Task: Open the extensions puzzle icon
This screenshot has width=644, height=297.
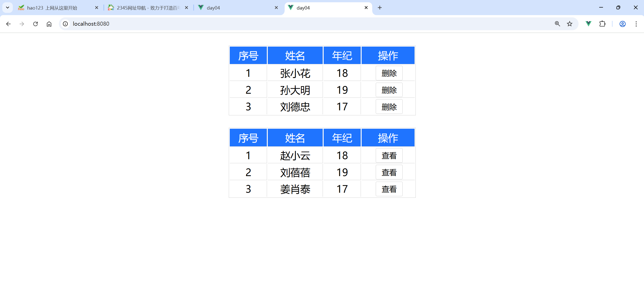Action: (602, 24)
